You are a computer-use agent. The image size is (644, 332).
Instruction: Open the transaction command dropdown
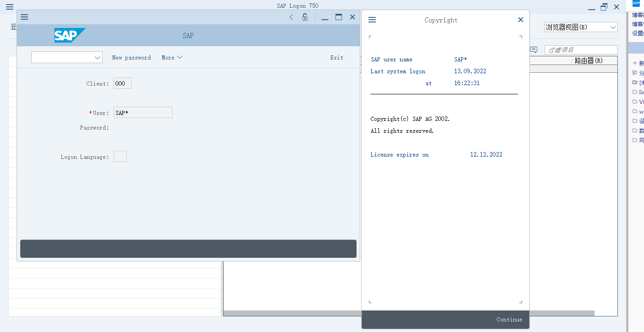66,57
